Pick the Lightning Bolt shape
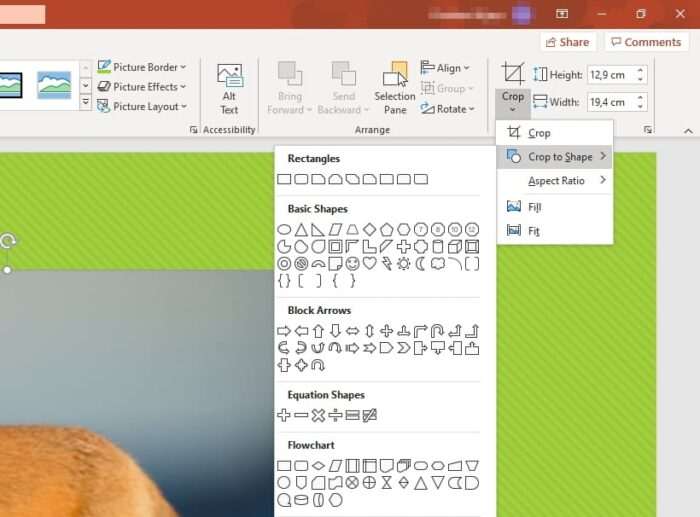700x517 pixels. click(x=387, y=264)
